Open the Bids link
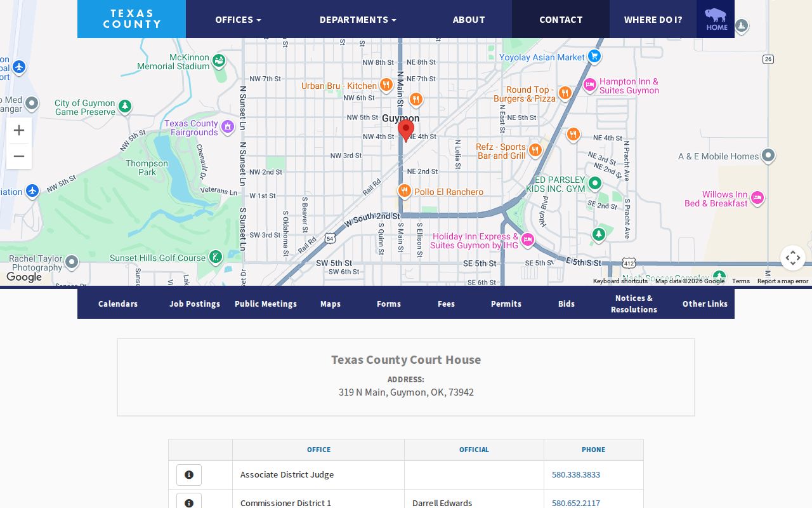Screen dimensions: 812x508 [566, 304]
